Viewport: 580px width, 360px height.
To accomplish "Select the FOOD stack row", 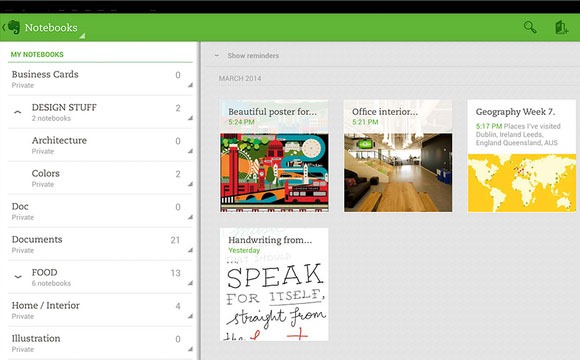I will click(x=100, y=277).
